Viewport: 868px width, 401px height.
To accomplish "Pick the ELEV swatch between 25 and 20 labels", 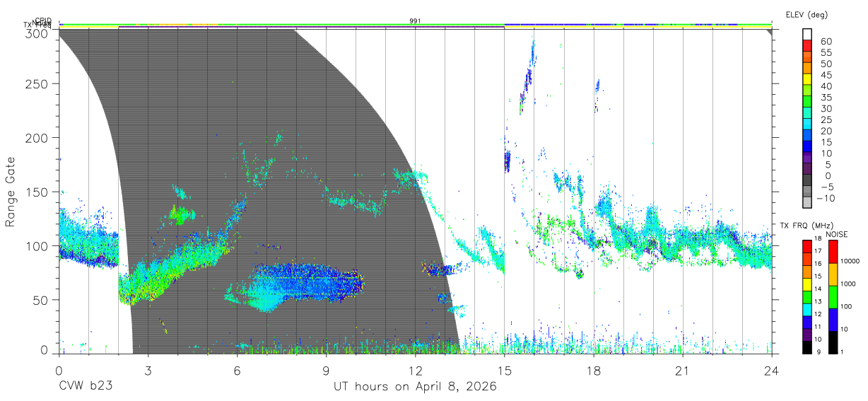I will pyautogui.click(x=808, y=124).
